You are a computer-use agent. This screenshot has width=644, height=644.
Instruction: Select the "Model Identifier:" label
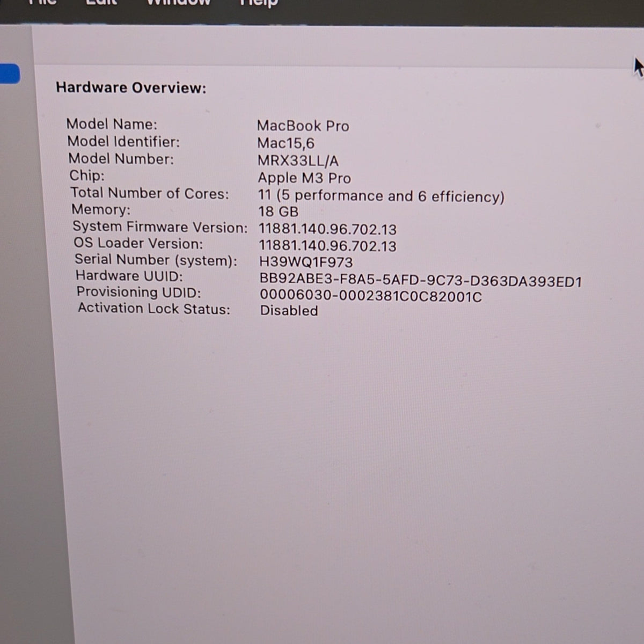click(123, 142)
